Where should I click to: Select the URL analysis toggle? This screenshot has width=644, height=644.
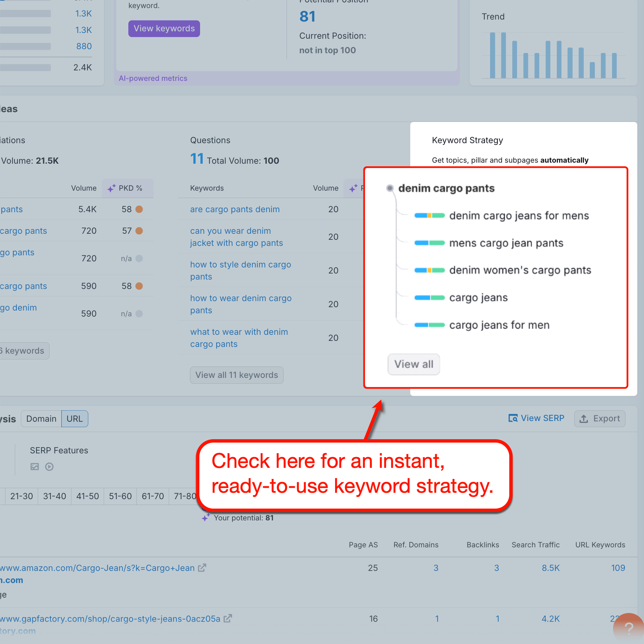(74, 419)
